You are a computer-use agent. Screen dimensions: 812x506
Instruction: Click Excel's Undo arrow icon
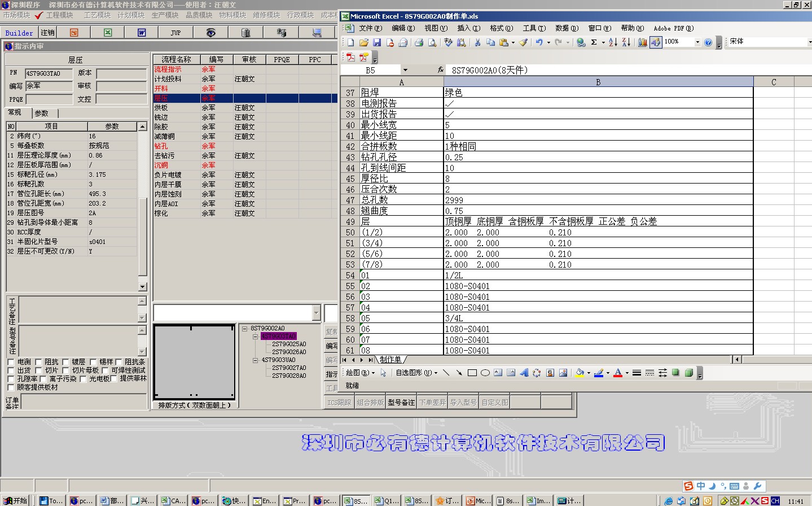(x=539, y=42)
